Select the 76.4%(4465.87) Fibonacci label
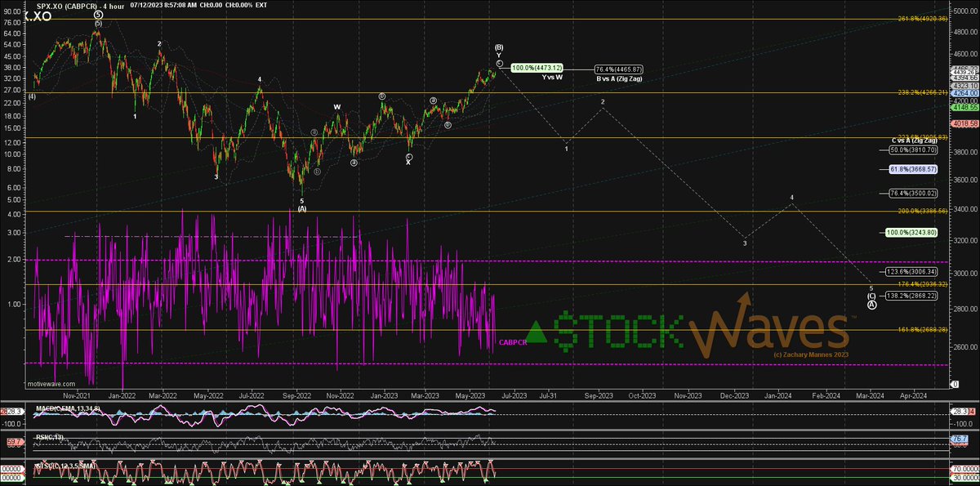This screenshot has width=980, height=486. 618,69
